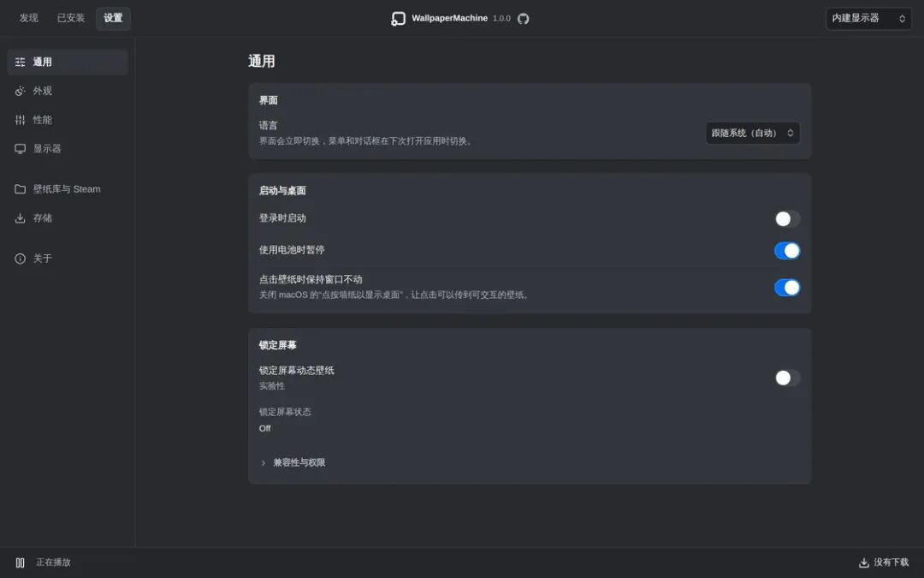924x578 pixels.
Task: Enable the 锁定屏幕动态壁纸 switch
Action: [787, 378]
